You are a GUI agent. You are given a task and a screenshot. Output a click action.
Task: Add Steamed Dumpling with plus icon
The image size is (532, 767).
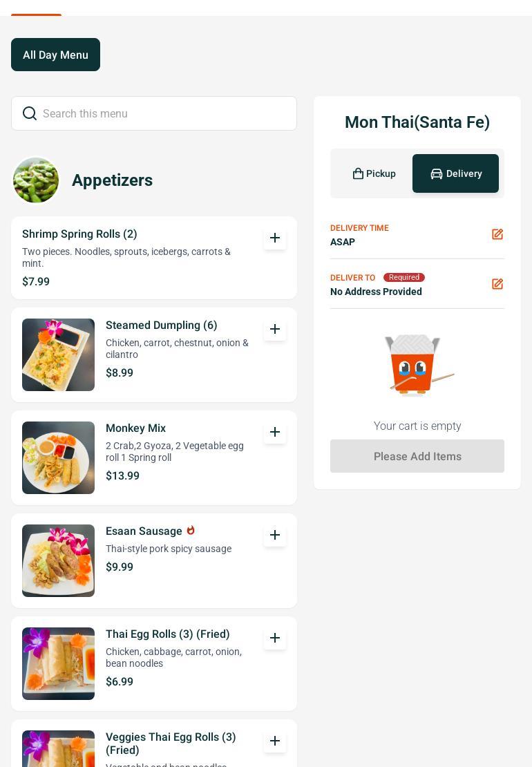pyautogui.click(x=275, y=329)
